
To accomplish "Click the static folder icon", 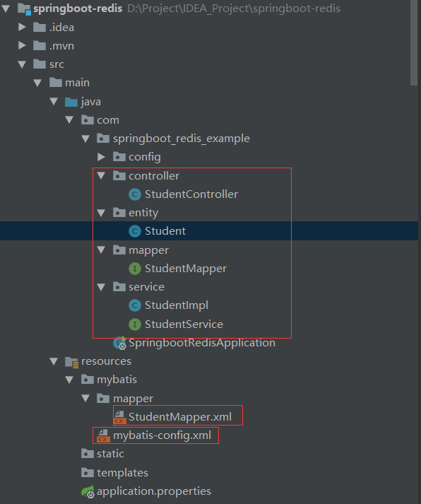I will (x=88, y=454).
